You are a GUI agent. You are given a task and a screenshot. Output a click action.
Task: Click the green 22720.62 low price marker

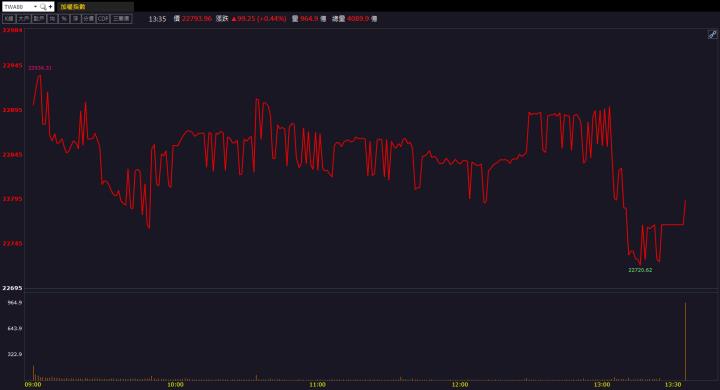[x=640, y=270]
